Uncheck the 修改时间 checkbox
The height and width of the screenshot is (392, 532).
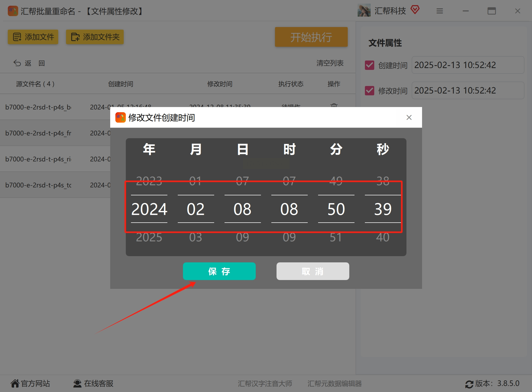[369, 90]
